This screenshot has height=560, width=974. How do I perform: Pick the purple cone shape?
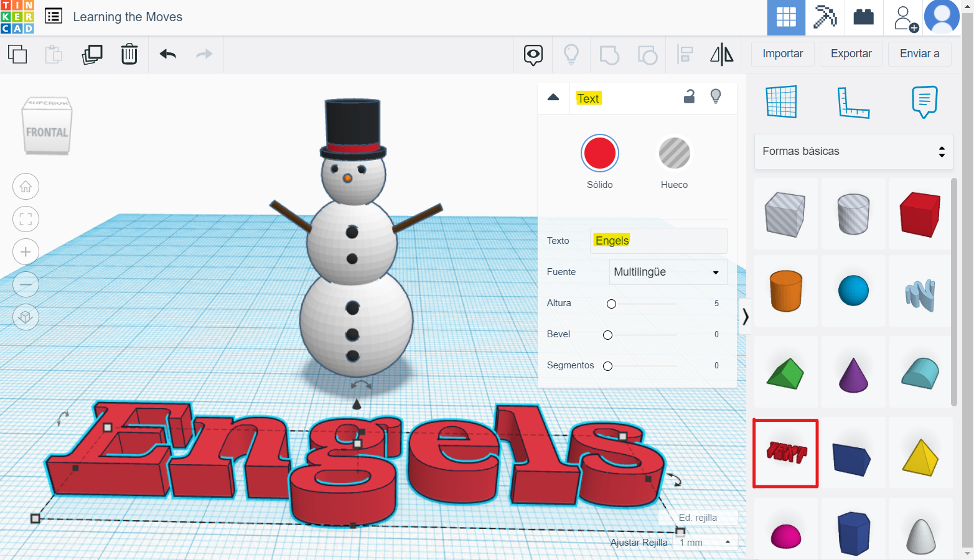coord(853,372)
